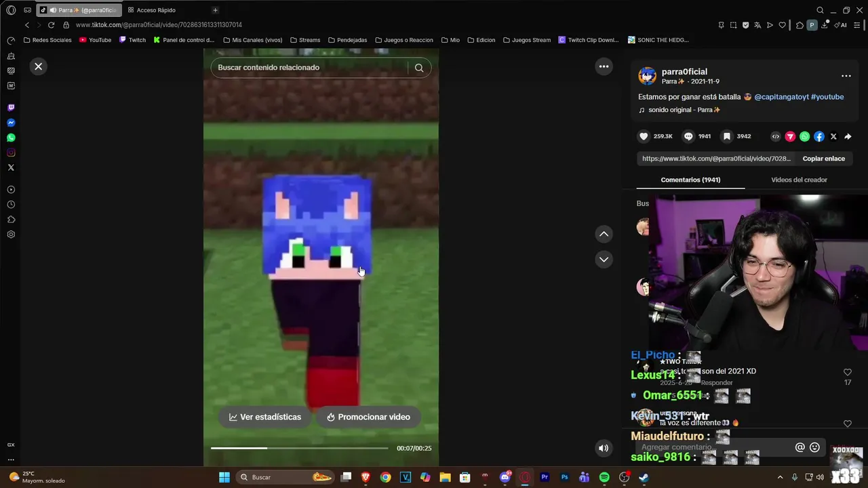868x488 pixels.
Task: Open a new browser tab
Action: pos(215,10)
